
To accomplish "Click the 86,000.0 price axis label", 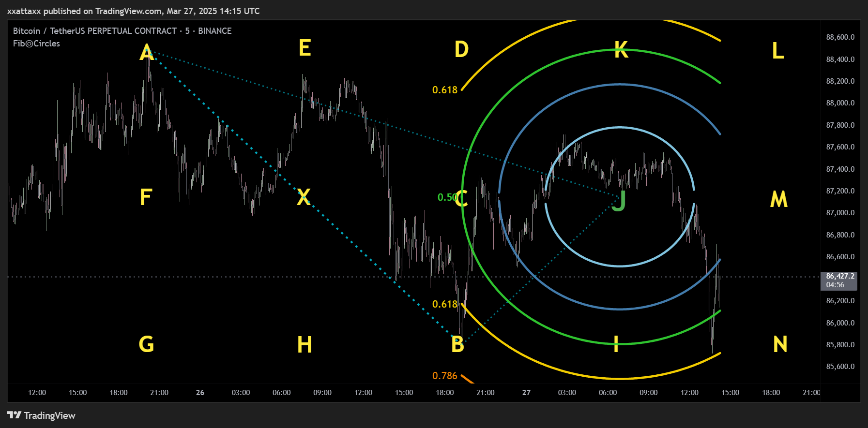I will [x=840, y=323].
